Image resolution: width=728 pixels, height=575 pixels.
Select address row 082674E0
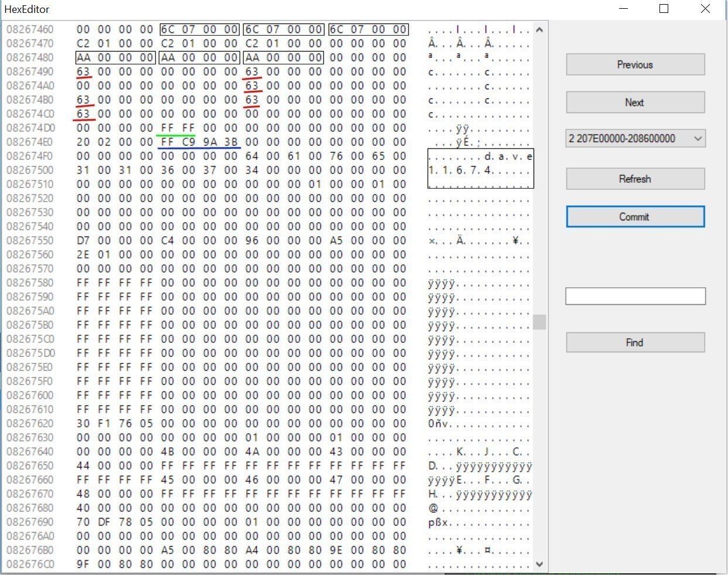[x=30, y=142]
